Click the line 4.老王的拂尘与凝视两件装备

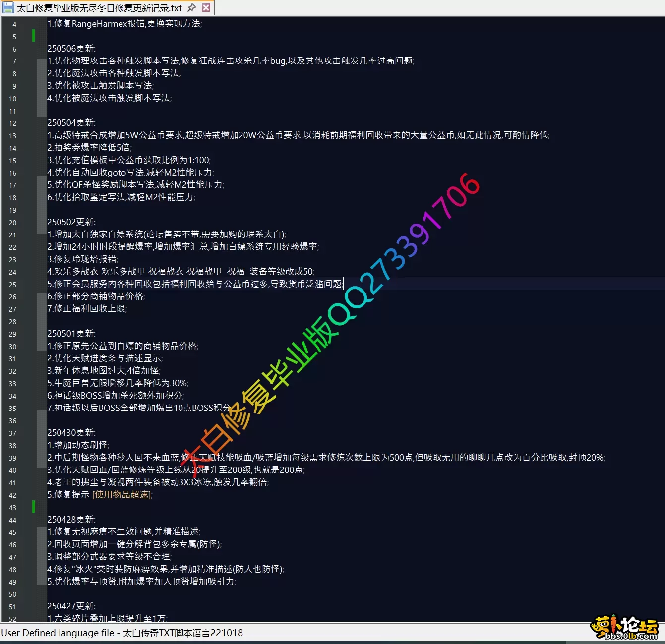pyautogui.click(x=158, y=482)
